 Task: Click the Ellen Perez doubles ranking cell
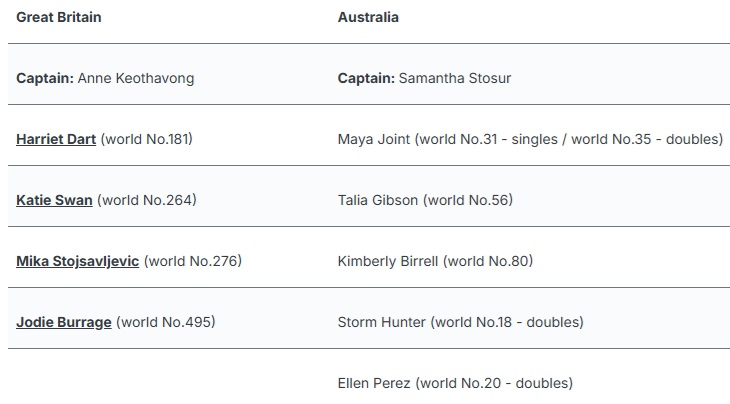point(530,377)
